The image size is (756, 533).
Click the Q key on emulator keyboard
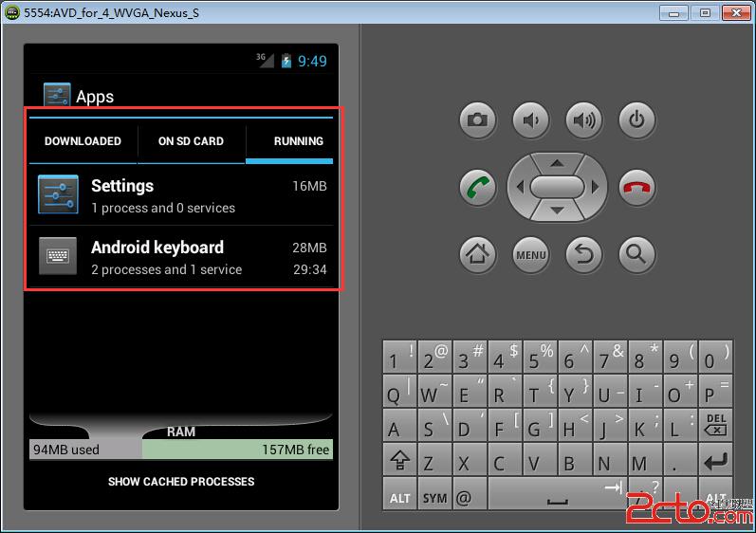399,391
